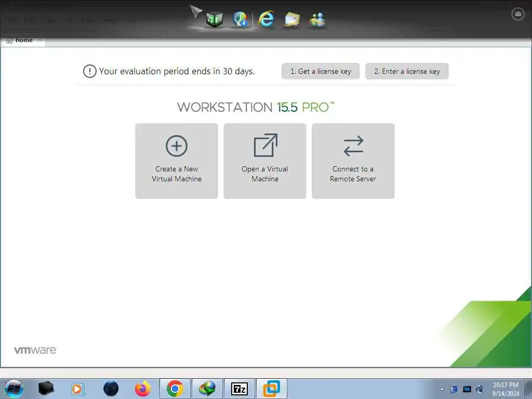Open the Windows Start orb
This screenshot has height=399, width=532.
[14, 389]
